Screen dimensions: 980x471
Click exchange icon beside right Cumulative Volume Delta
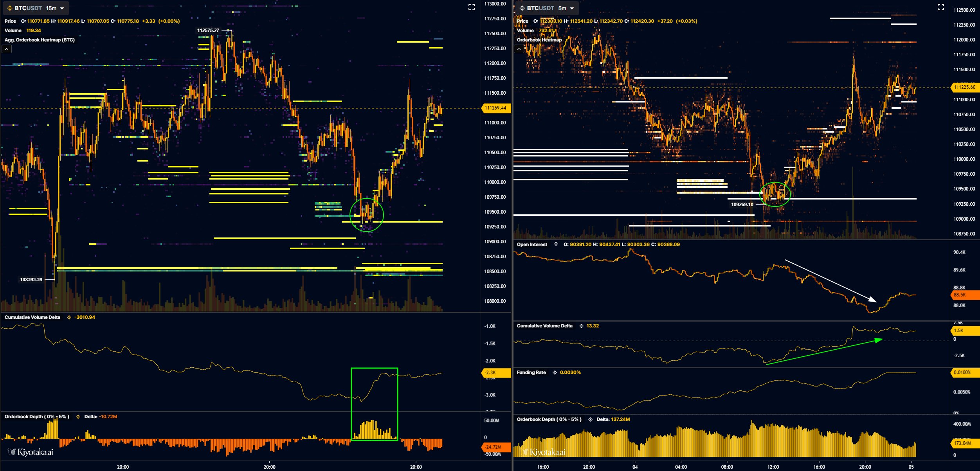(x=581, y=326)
